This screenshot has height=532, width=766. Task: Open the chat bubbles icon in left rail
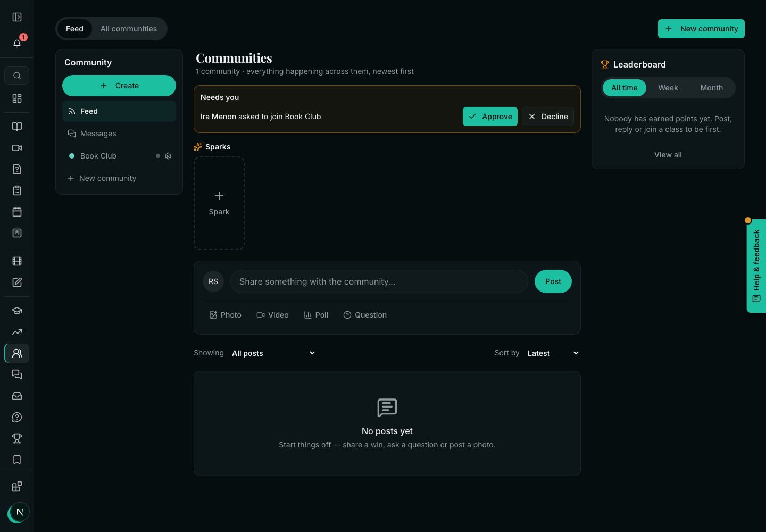(17, 375)
